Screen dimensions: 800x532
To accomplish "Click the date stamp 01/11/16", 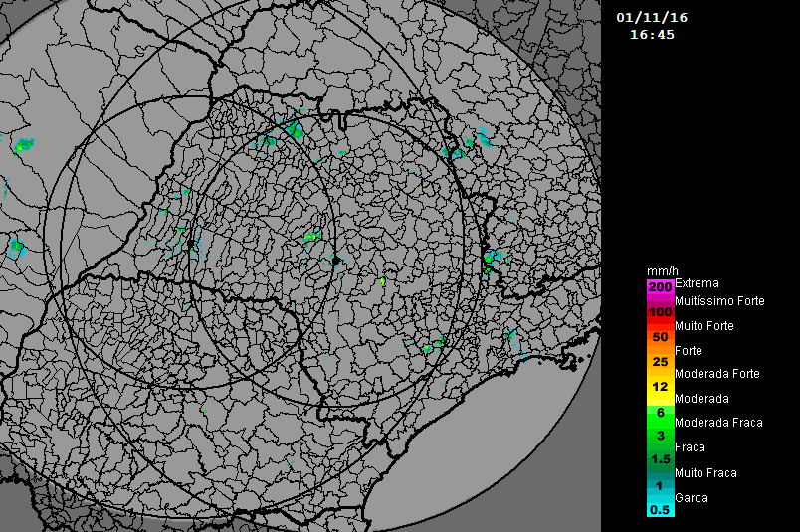I will coord(652,17).
